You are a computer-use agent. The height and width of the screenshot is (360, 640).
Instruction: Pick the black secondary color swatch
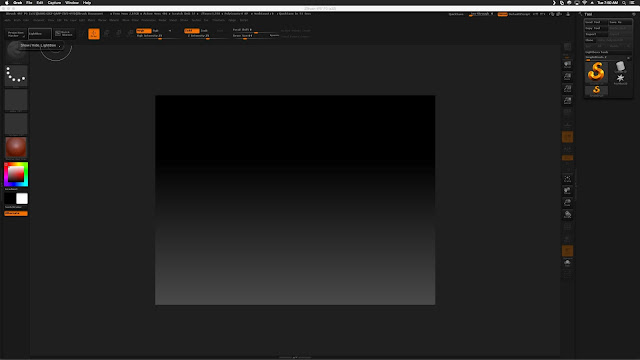(x=10, y=199)
